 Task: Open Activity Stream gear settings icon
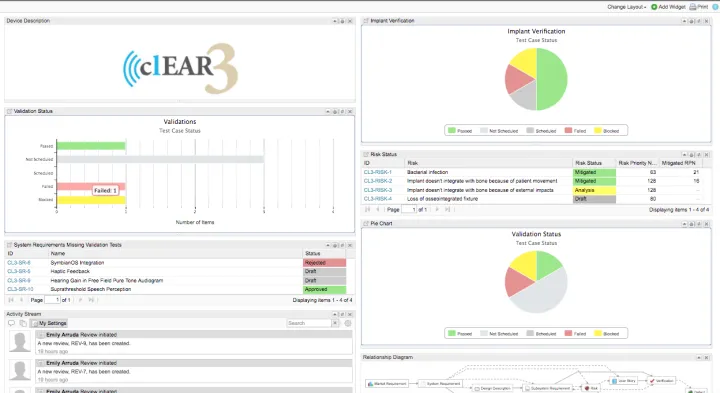pyautogui.click(x=348, y=323)
